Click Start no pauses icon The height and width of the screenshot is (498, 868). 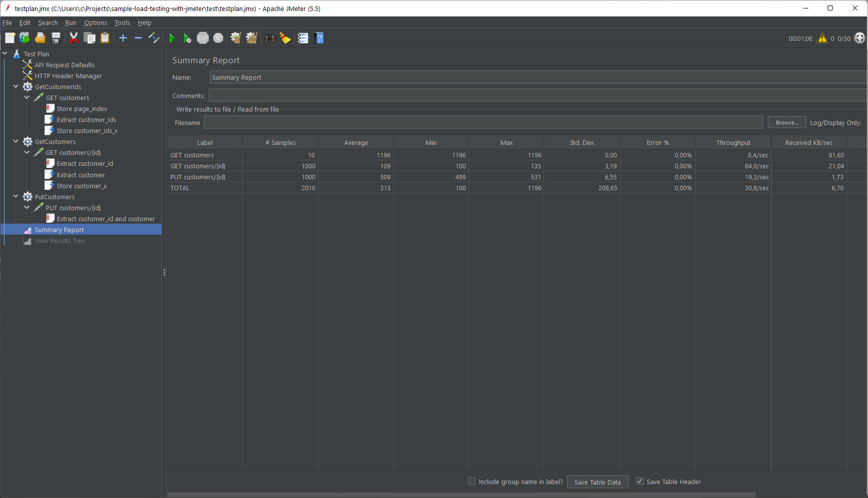click(x=187, y=38)
